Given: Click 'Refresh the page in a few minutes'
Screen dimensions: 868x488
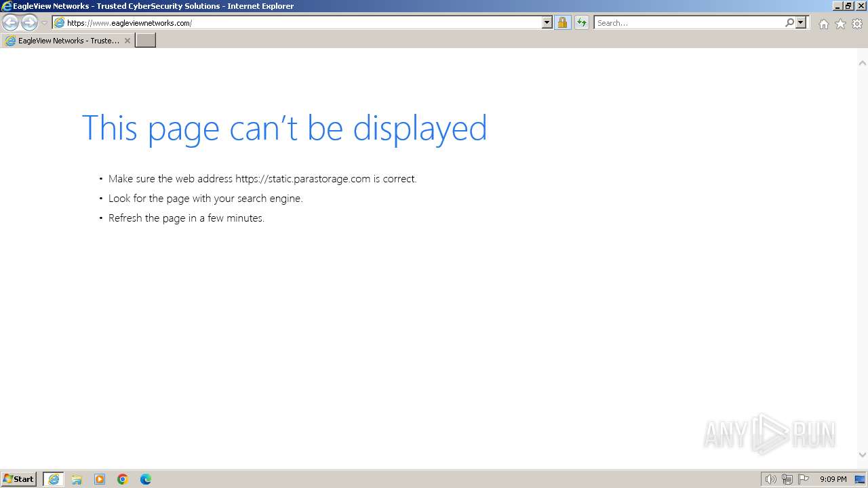Looking at the screenshot, I should pos(186,218).
